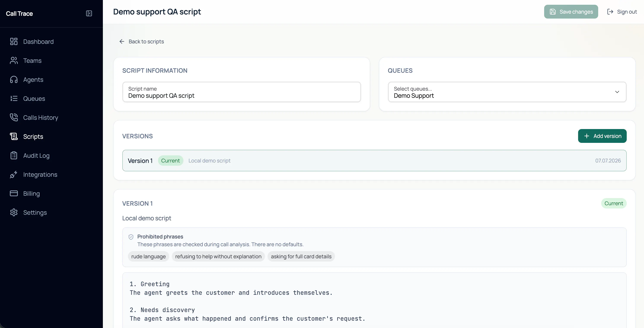Viewport: 644px width, 328px height.
Task: Open the Demo Support queues combo box
Action: [x=507, y=92]
